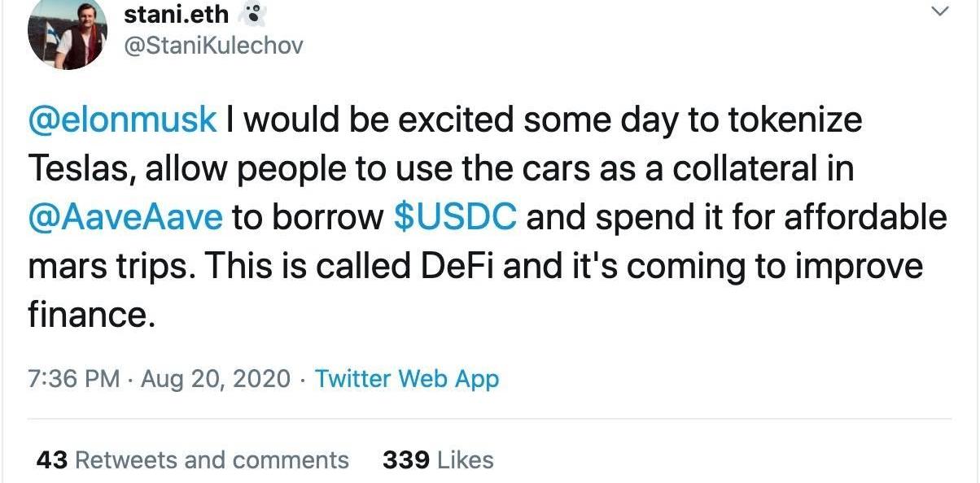Viewport: 980px width, 483px height.
Task: Click the number 339 likes count
Action: click(x=405, y=460)
